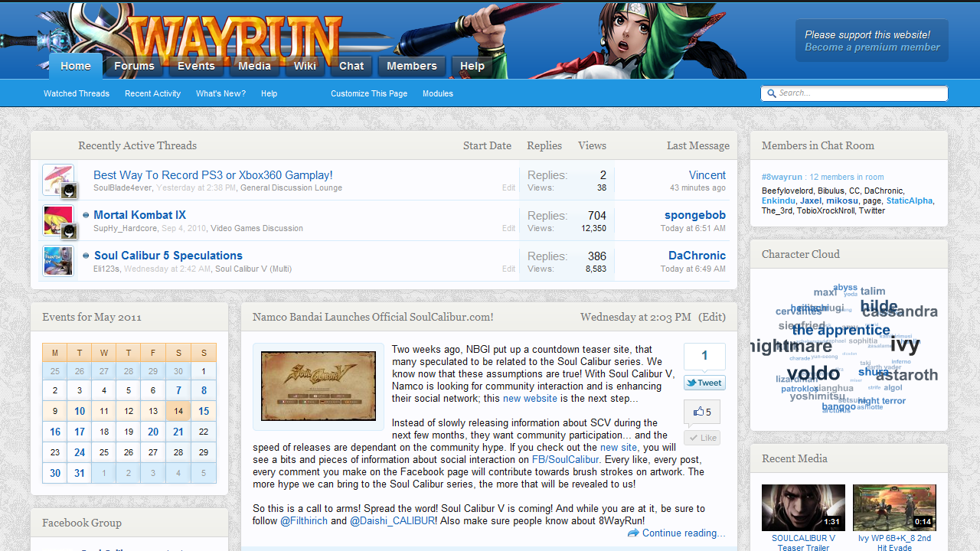This screenshot has height=551, width=980.
Task: Click 'ivy' in the Character Cloud
Action: pos(905,344)
